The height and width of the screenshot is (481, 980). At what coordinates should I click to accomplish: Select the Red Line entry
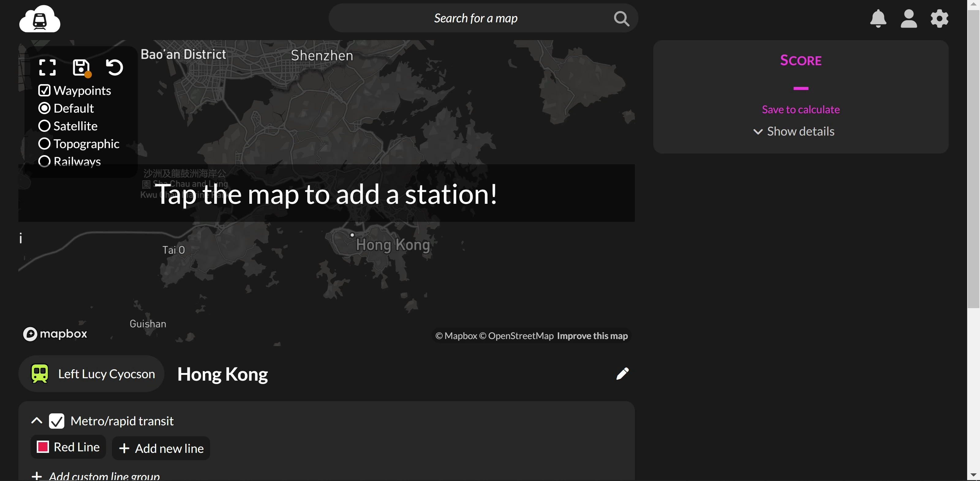coord(77,447)
